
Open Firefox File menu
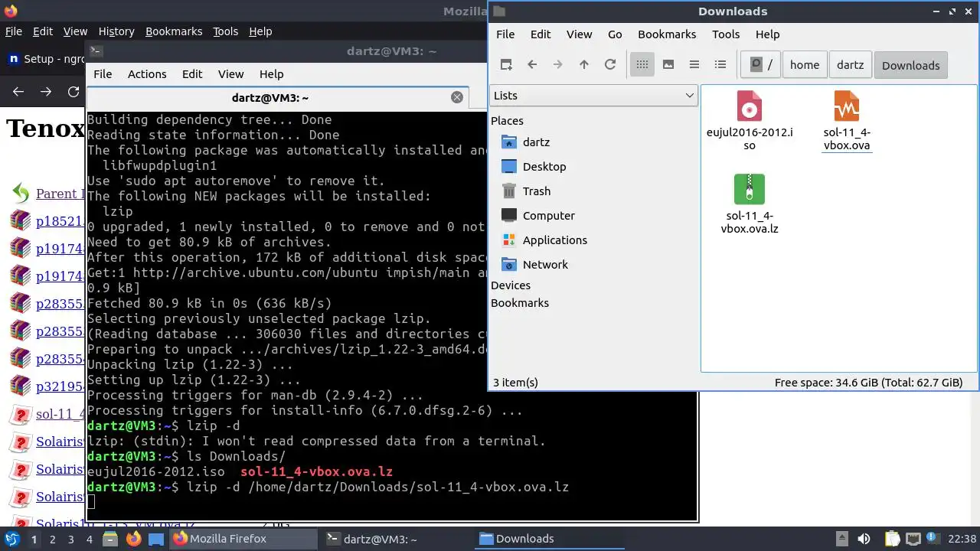click(13, 31)
